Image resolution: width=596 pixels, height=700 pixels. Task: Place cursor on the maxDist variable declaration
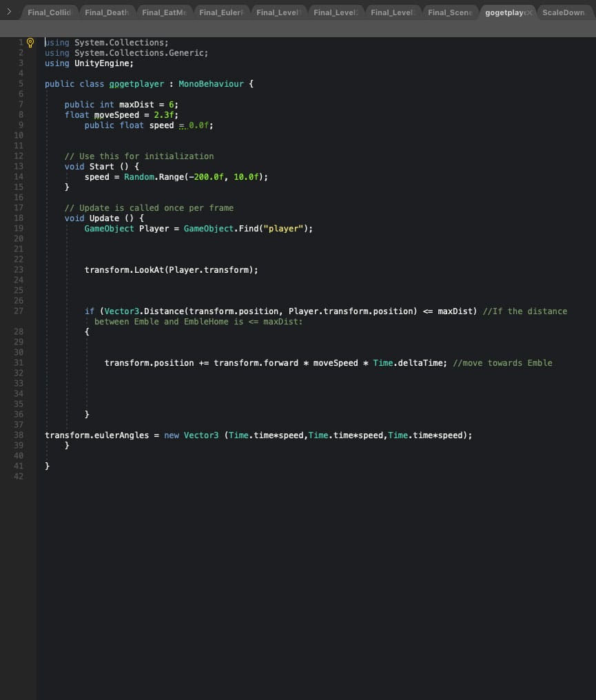point(136,105)
